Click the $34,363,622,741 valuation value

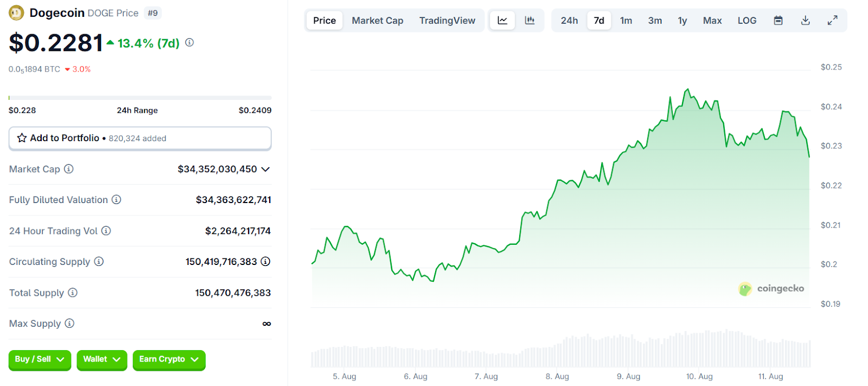[x=233, y=200]
